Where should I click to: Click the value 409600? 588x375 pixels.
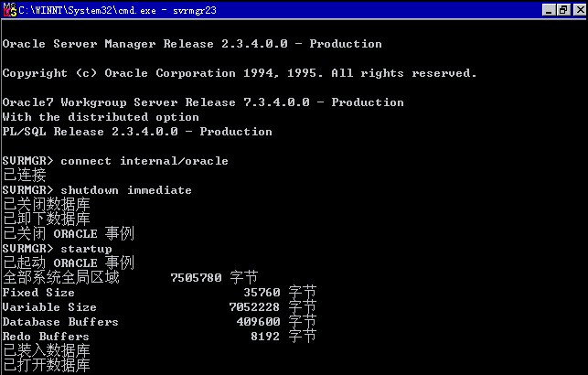coord(259,322)
